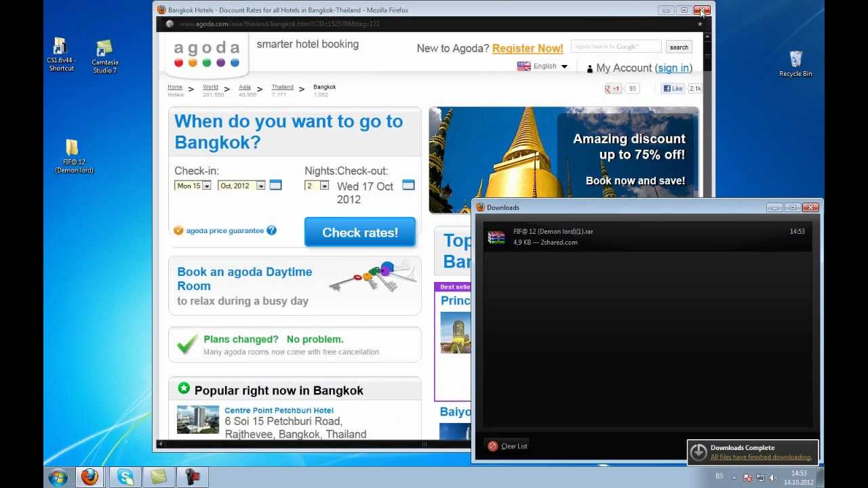The image size is (868, 488).
Task: Click the Centre Point Petchburi Hotel thumbnail
Action: [x=198, y=420]
